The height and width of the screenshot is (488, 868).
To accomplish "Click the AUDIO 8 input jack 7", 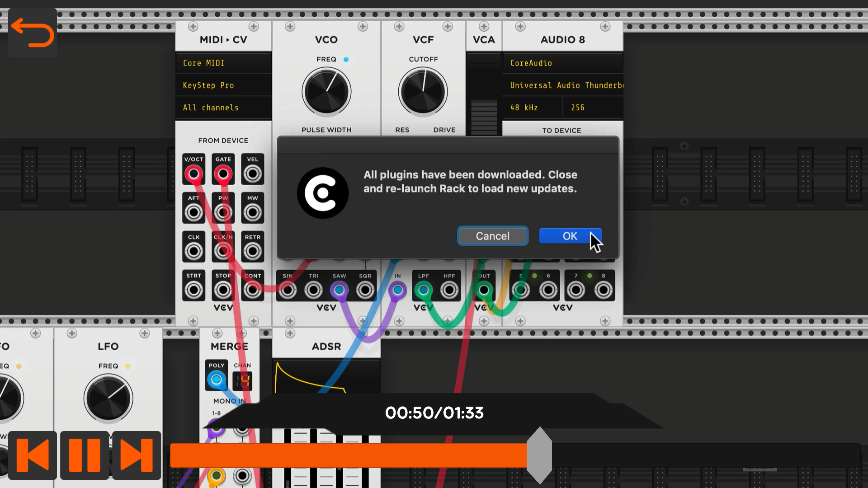I will coord(576,290).
